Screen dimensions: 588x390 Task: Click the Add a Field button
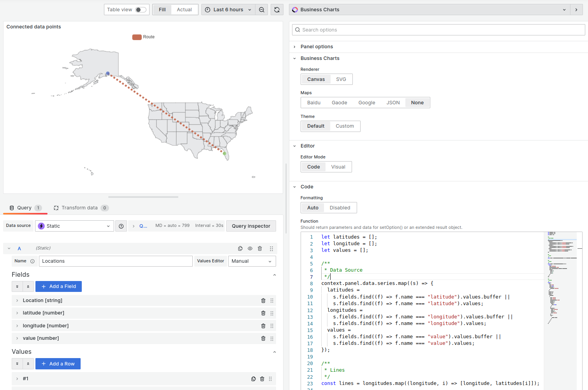[58, 286]
